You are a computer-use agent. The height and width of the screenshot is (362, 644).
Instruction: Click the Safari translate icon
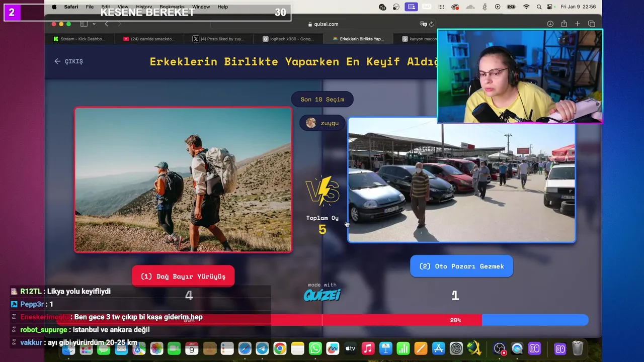tap(423, 24)
